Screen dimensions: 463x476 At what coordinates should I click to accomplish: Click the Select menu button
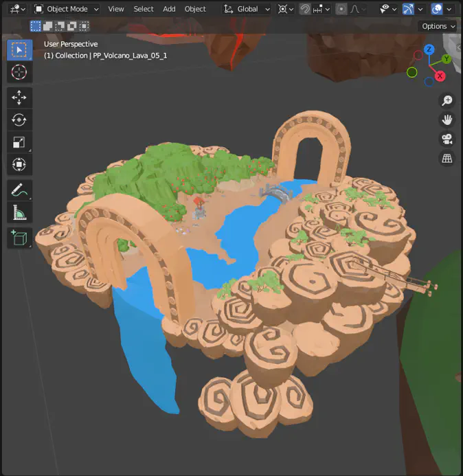(x=144, y=9)
